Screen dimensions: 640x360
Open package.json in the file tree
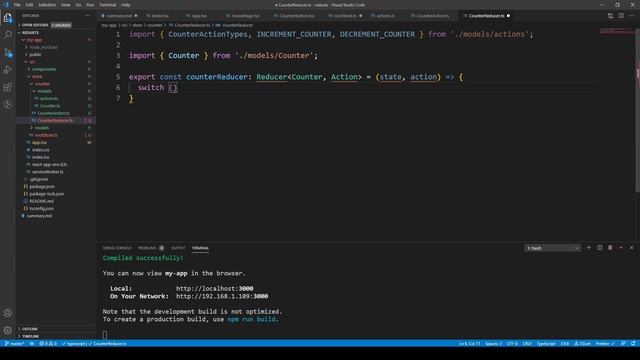point(42,187)
